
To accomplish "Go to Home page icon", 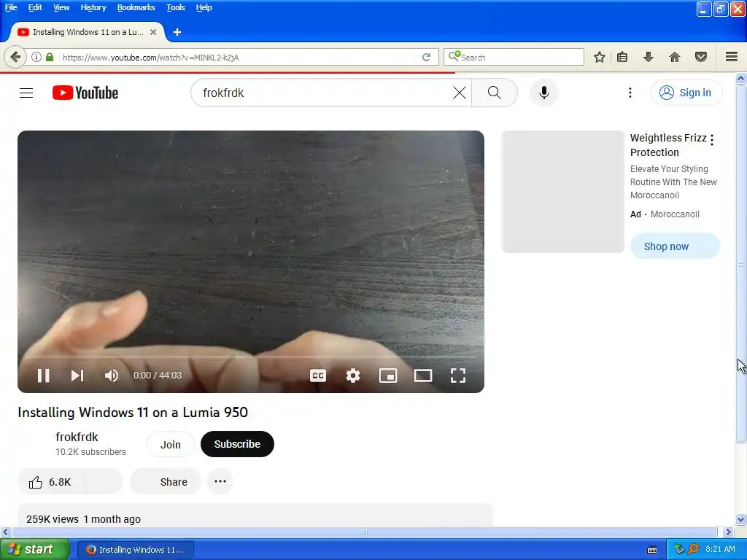I will click(x=675, y=57).
